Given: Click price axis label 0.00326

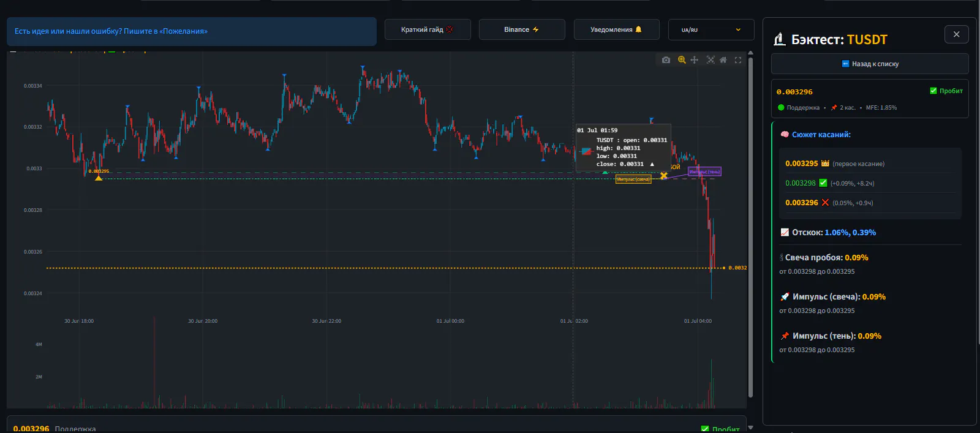Looking at the screenshot, I should [33, 252].
